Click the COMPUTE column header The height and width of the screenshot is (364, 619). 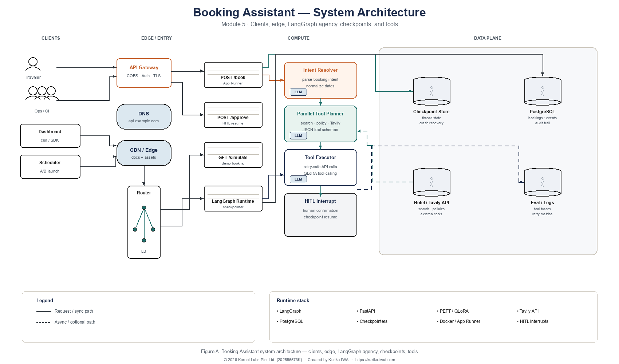299,38
